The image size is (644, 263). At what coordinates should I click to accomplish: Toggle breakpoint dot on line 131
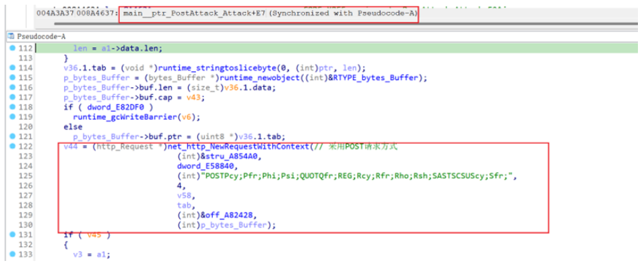pos(12,235)
